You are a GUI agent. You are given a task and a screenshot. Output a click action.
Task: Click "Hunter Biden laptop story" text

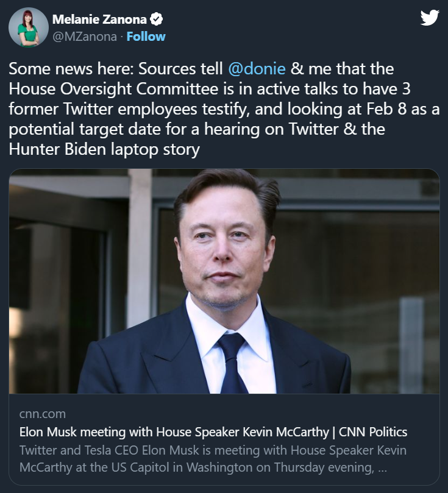104,149
